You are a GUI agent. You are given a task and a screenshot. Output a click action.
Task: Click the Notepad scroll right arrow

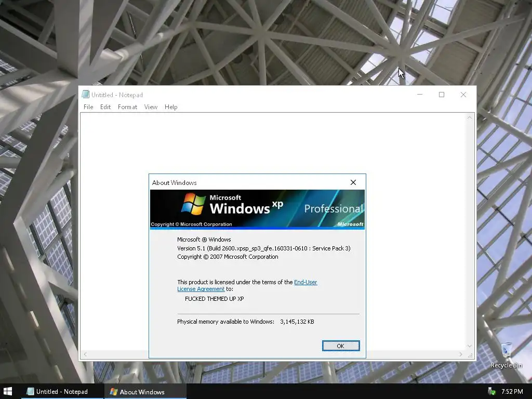(x=460, y=354)
